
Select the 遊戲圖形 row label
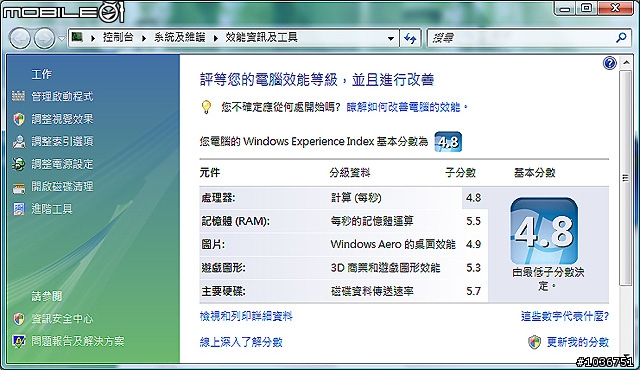(223, 268)
